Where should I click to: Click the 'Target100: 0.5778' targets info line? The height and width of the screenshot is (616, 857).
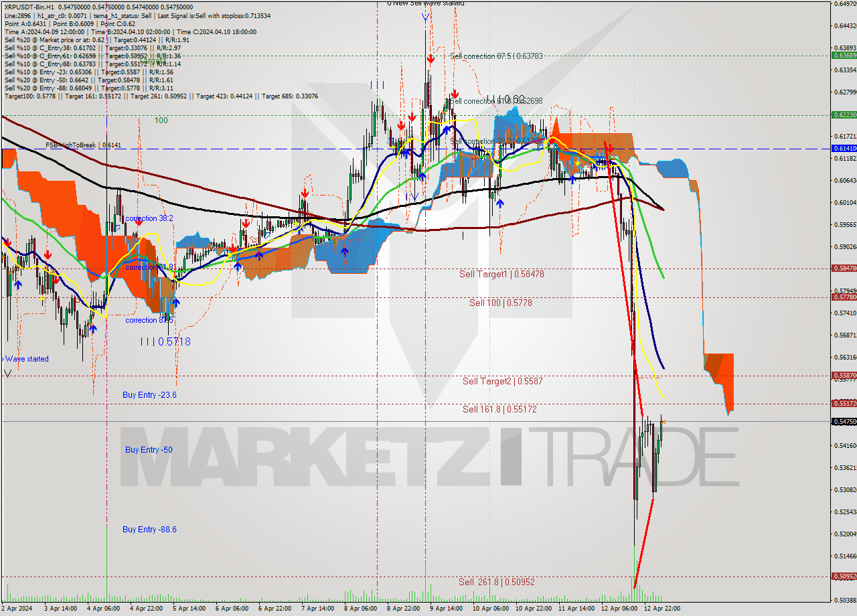161,96
